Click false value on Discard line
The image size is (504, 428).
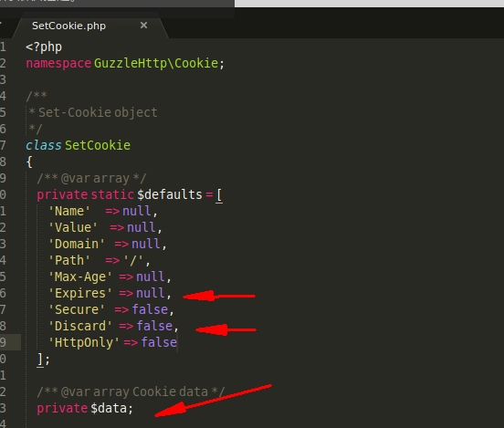(154, 326)
